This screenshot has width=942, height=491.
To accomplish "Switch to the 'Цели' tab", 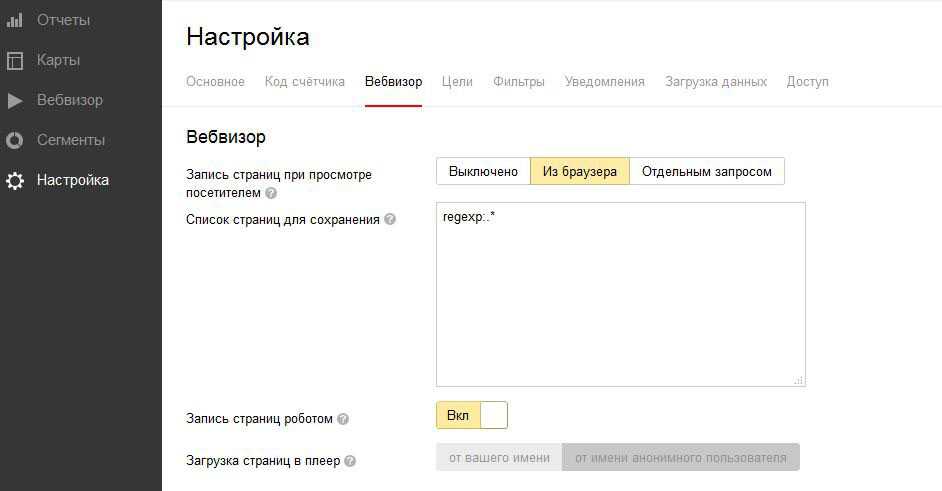I will [457, 82].
